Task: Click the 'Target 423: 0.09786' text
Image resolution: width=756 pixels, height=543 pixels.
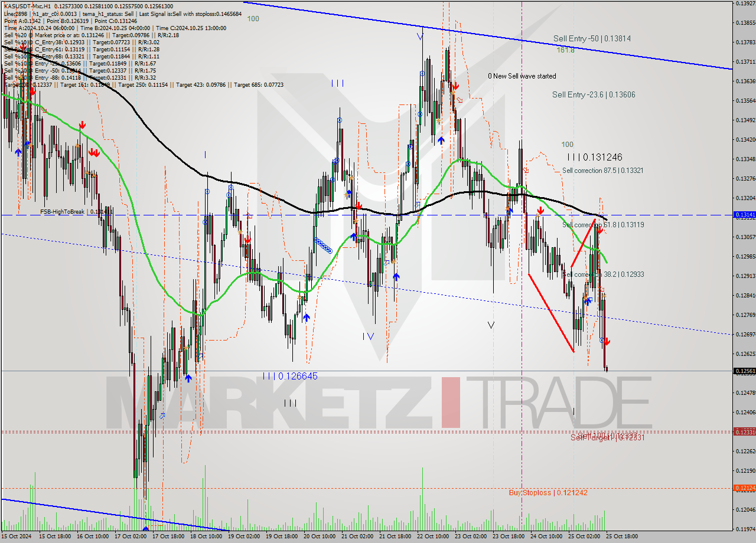Action: [200, 84]
